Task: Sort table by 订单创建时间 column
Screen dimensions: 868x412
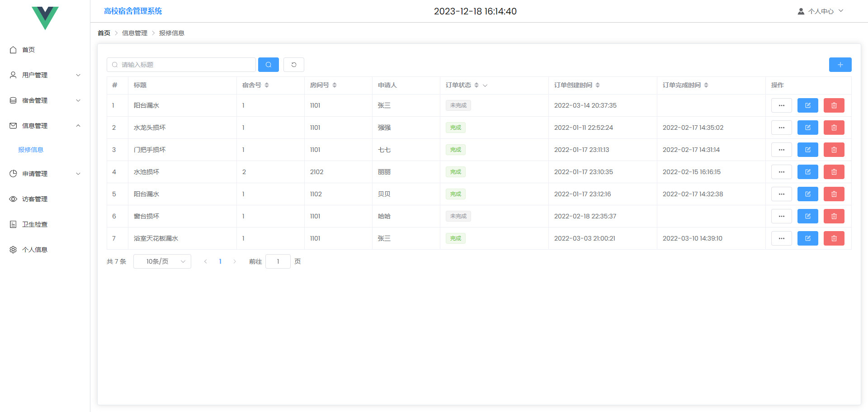Action: (598, 85)
